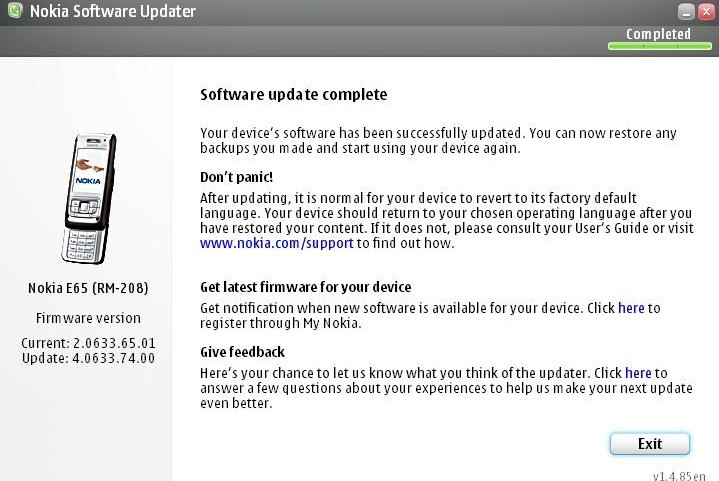Click the Completed status label

[x=657, y=34]
